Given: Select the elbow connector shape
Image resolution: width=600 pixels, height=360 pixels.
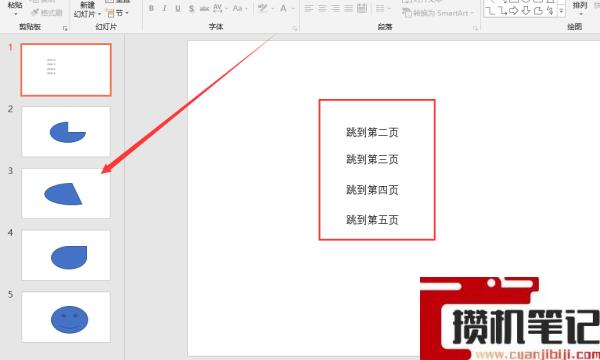Looking at the screenshot, I should pos(489,11).
